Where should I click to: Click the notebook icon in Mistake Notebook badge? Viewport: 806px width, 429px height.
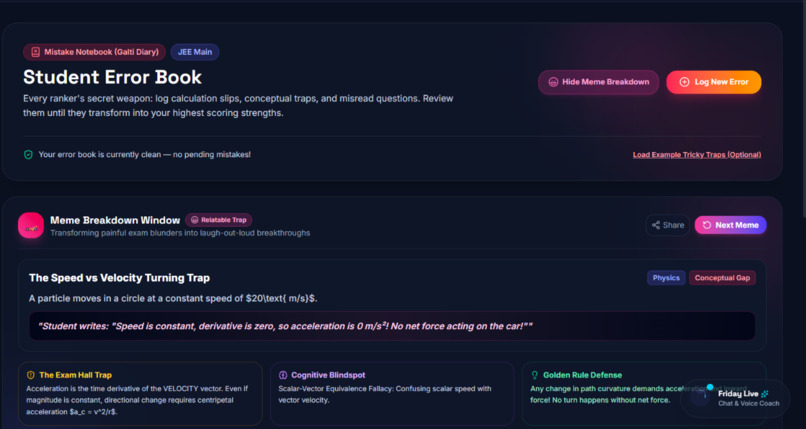pos(35,52)
